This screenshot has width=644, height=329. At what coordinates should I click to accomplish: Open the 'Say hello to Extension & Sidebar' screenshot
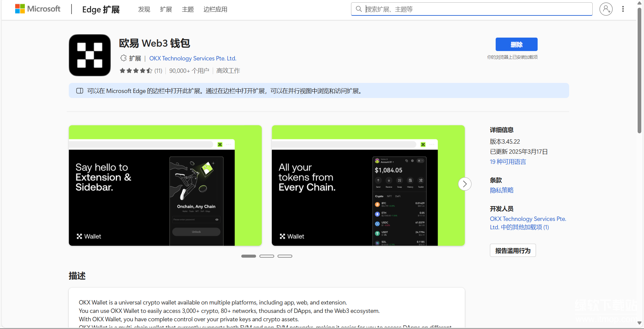tap(165, 185)
